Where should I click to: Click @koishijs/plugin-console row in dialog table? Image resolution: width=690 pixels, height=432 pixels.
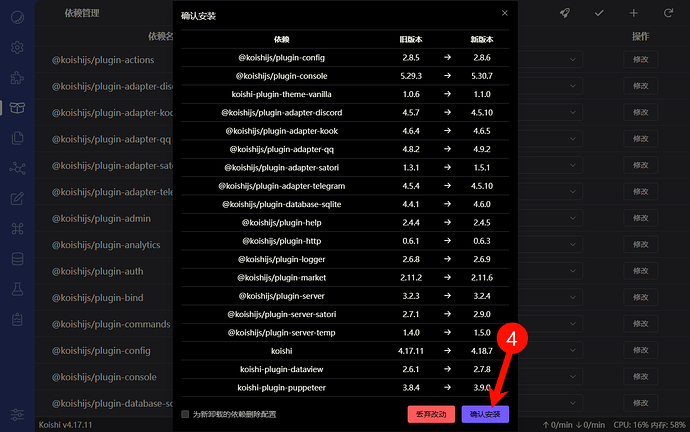pyautogui.click(x=345, y=76)
